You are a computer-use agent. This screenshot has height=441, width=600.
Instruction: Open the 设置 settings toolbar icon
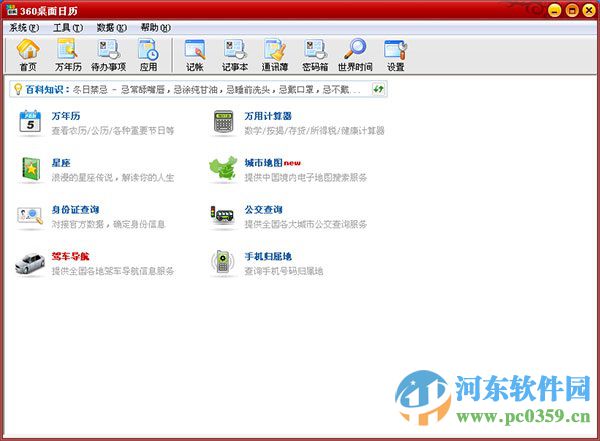[x=396, y=55]
